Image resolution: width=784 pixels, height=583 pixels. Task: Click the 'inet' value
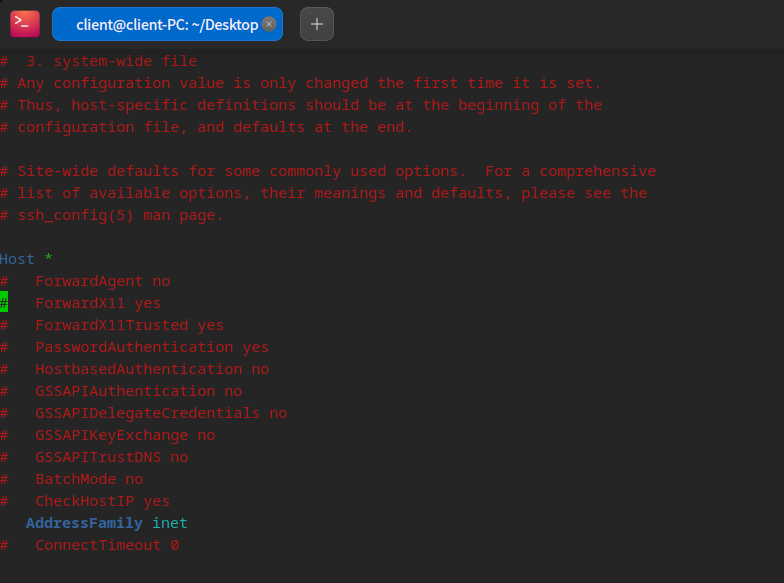170,523
